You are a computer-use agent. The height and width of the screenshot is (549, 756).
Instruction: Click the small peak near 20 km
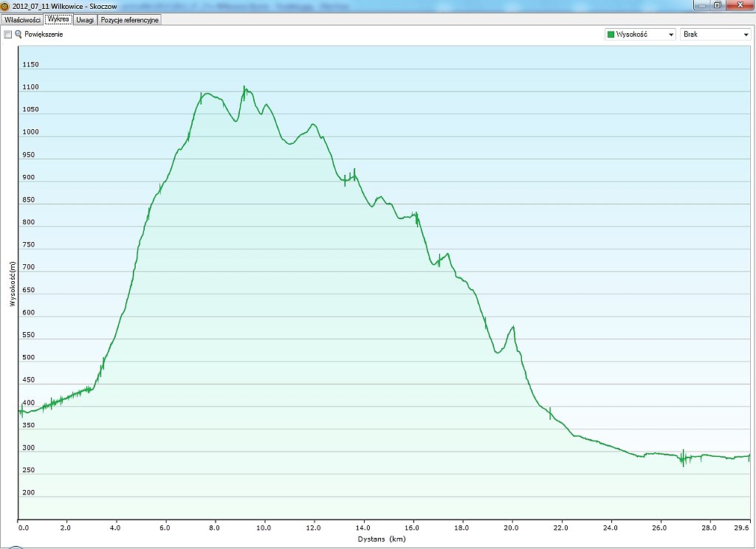click(512, 326)
